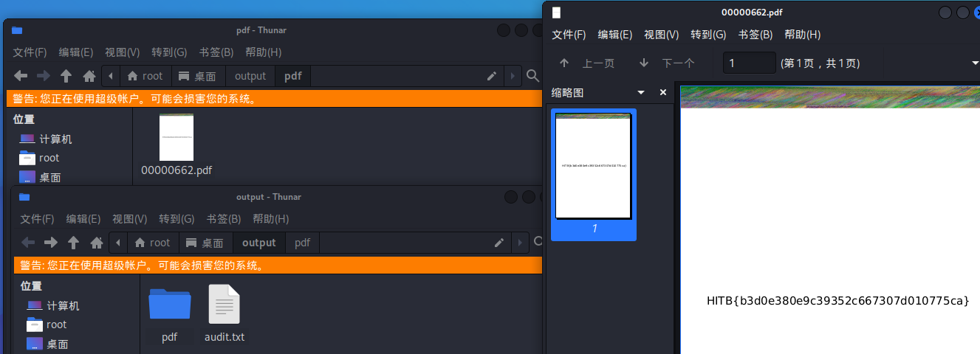Select 计算机 in pdf Thunar sidebar

click(47, 139)
